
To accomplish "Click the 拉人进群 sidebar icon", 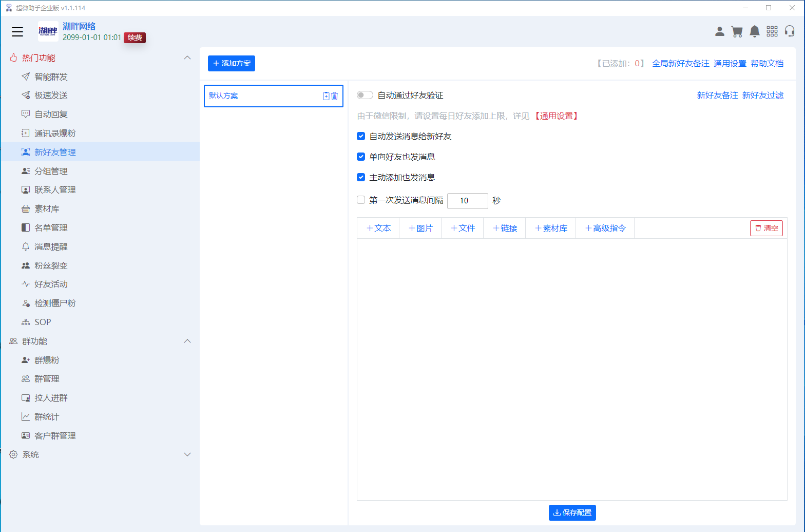I will (x=26, y=398).
